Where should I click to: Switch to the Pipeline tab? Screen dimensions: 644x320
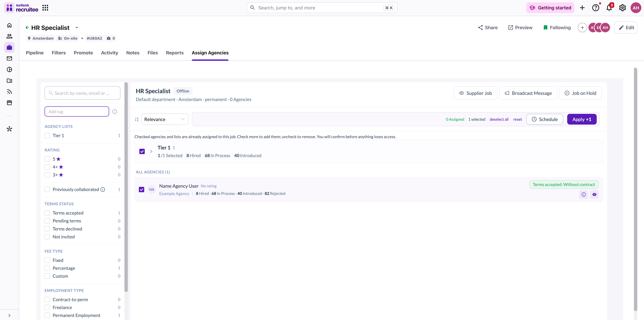[x=35, y=53]
